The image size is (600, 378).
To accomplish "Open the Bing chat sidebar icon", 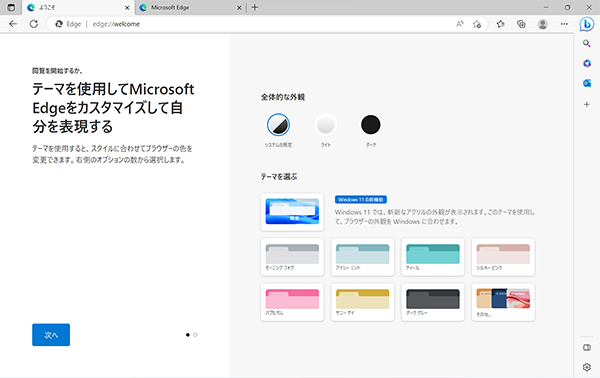I will click(x=586, y=24).
